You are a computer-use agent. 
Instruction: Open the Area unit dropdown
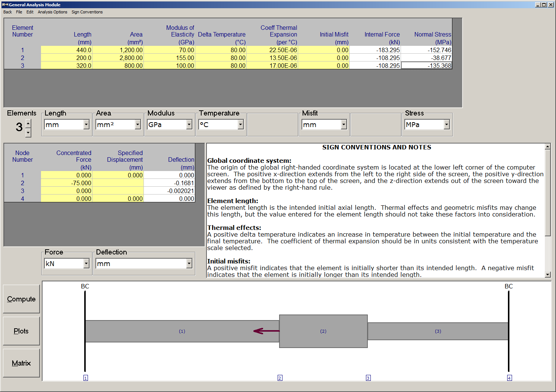(137, 124)
